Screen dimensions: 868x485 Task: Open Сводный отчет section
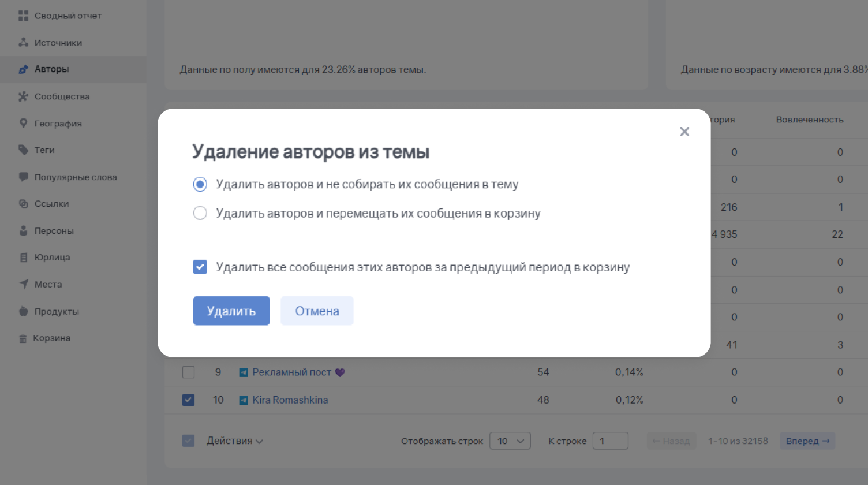68,16
